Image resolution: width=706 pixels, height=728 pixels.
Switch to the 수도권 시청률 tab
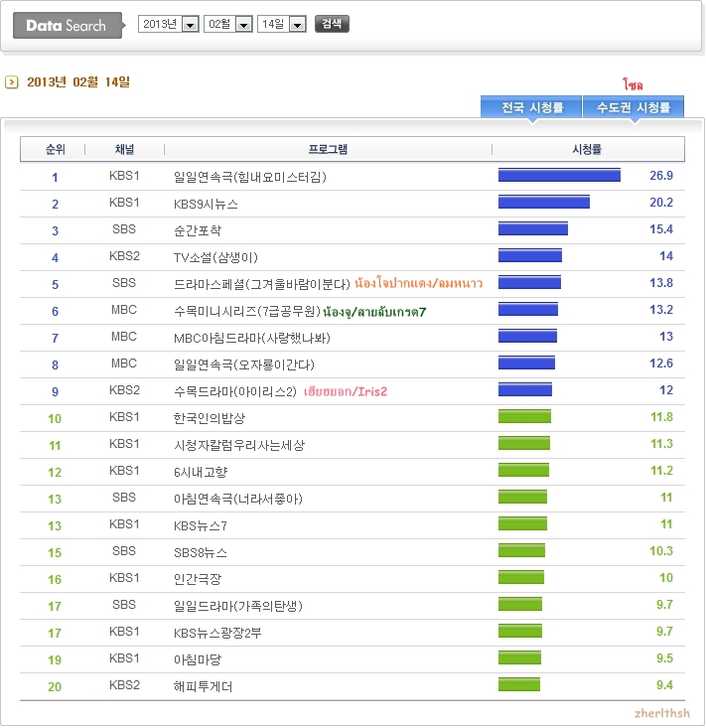pos(634,107)
